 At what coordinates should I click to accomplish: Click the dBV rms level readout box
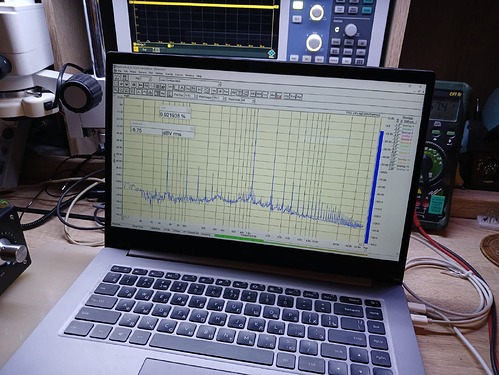(x=162, y=130)
